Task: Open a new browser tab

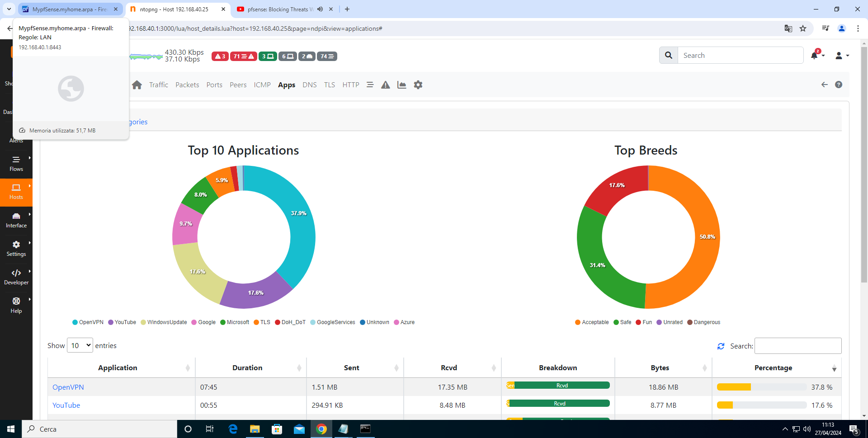Action: coord(347,9)
